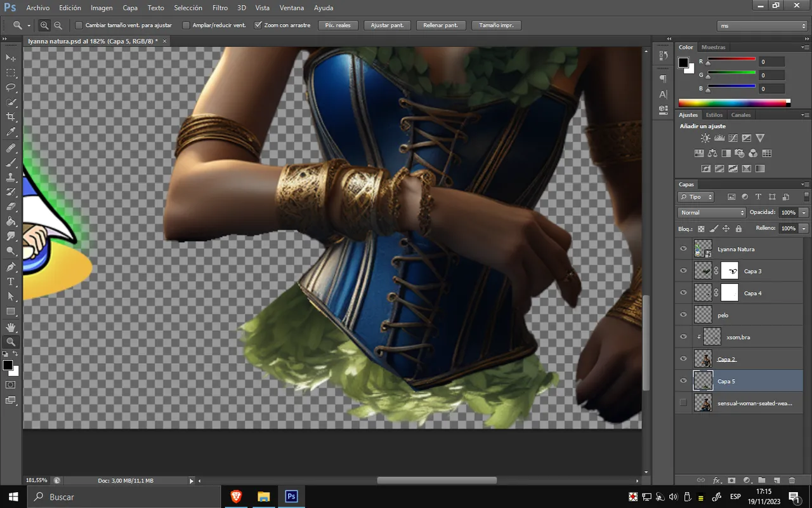Open the Color panel flyout menu
The image size is (812, 508).
(x=806, y=47)
